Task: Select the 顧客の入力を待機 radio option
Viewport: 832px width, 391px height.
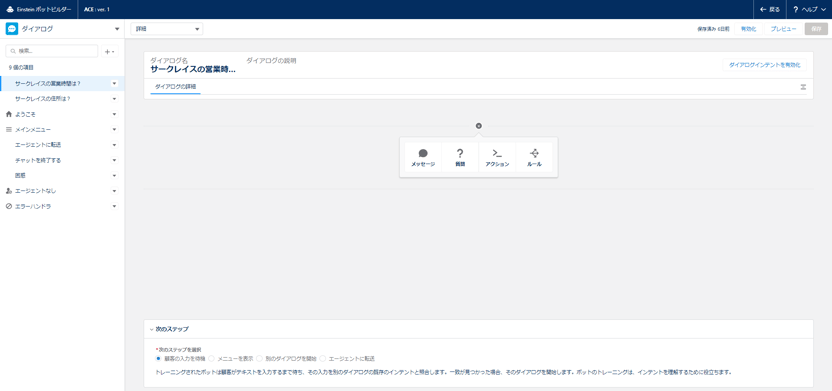Action: coord(159,359)
